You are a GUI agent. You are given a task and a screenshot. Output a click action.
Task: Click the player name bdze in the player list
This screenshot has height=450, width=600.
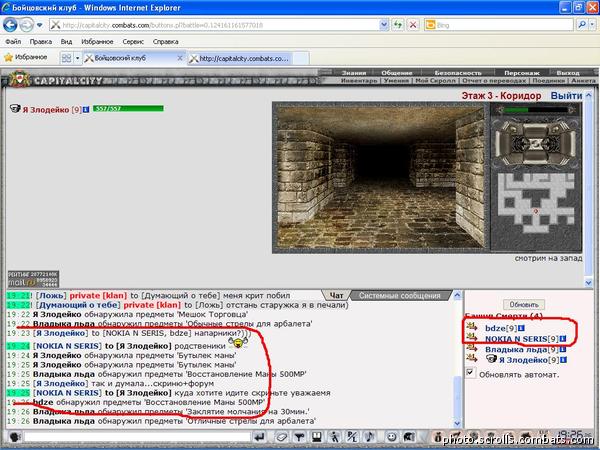(495, 328)
